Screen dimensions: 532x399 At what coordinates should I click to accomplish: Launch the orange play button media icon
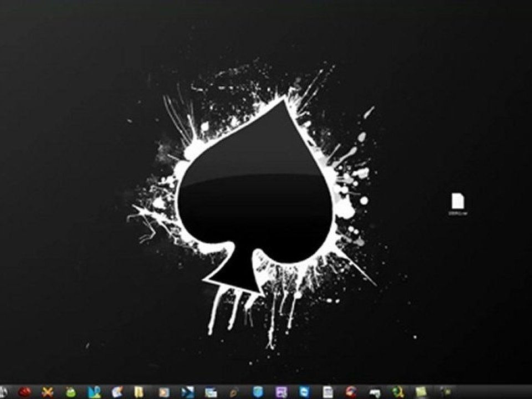tap(164, 392)
